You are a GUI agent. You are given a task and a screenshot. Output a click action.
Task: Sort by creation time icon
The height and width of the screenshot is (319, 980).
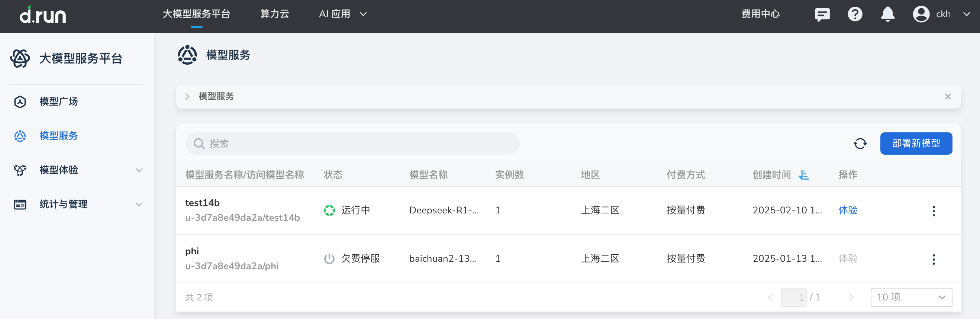click(803, 175)
